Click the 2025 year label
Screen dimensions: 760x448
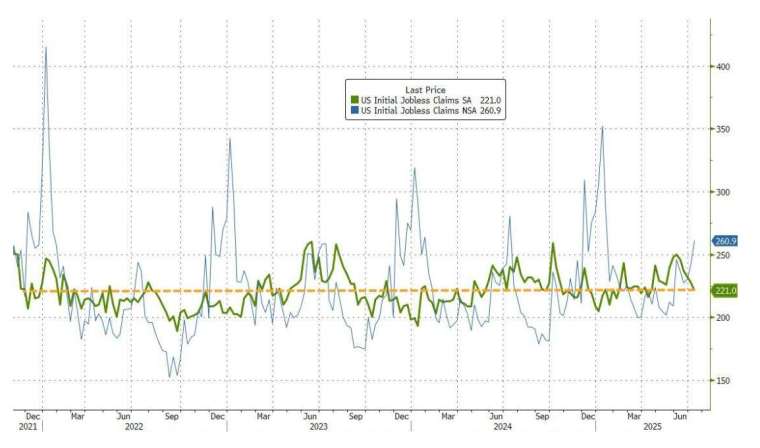[652, 427]
